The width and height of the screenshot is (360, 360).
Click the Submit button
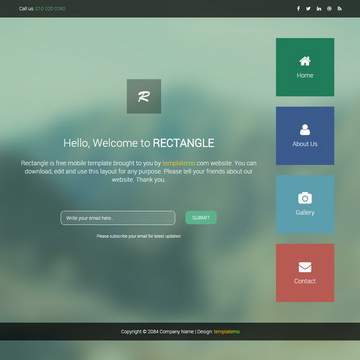click(201, 218)
